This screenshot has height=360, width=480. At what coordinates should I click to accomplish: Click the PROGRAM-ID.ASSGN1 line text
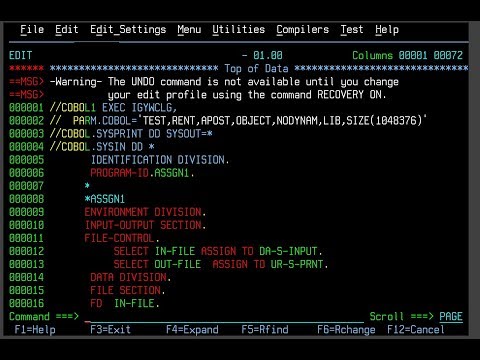pyautogui.click(x=142, y=173)
